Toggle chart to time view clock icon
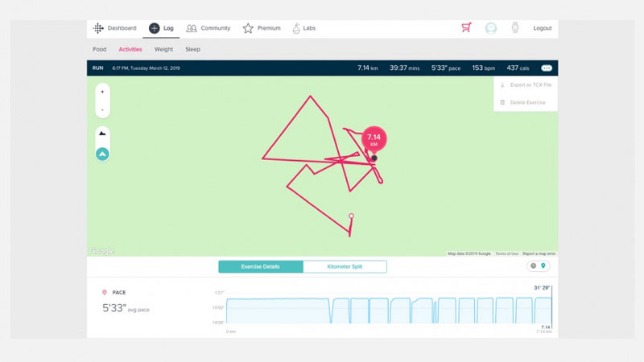Viewport: 644px width, 362px height. click(x=533, y=266)
